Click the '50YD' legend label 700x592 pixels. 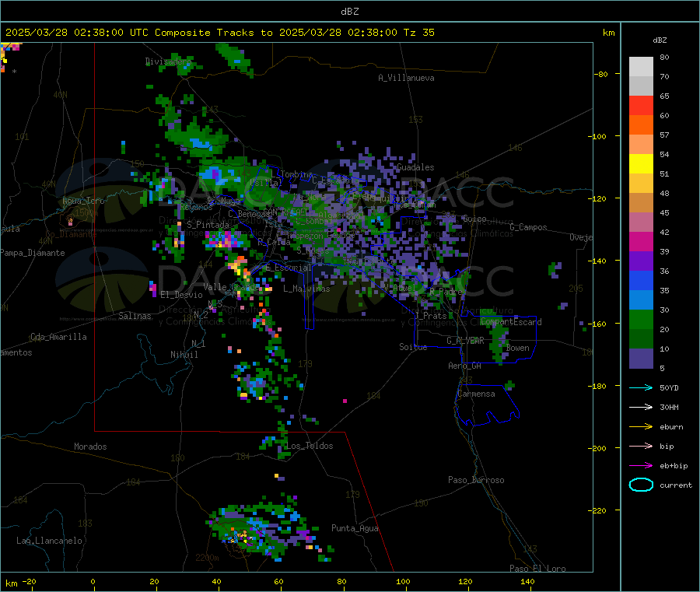click(669, 387)
